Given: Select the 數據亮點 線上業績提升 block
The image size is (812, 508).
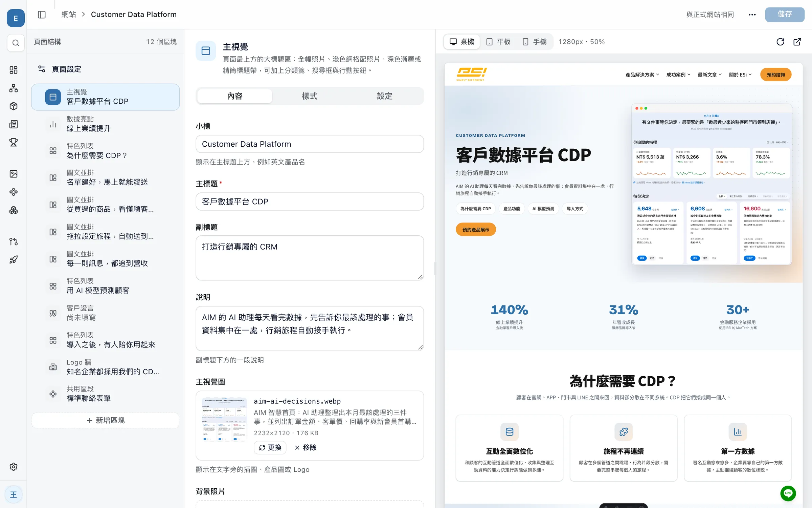Looking at the screenshot, I should [106, 124].
